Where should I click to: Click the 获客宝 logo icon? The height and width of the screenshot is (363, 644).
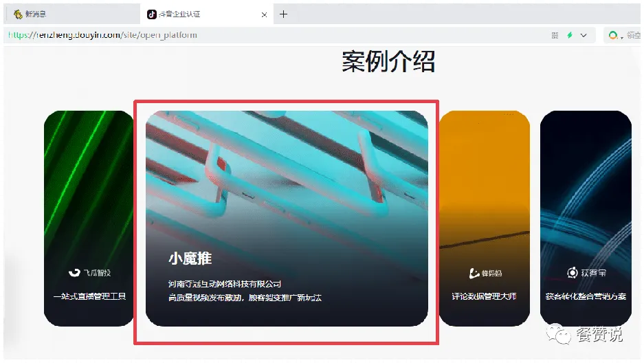(572, 273)
